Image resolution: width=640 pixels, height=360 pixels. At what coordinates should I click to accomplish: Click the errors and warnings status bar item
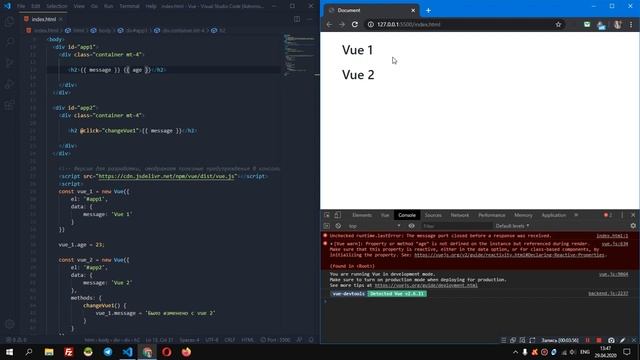click(x=16, y=340)
